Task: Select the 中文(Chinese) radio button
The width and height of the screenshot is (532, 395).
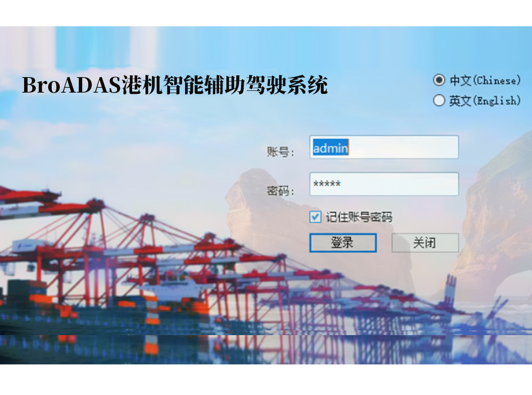Action: coord(439,80)
